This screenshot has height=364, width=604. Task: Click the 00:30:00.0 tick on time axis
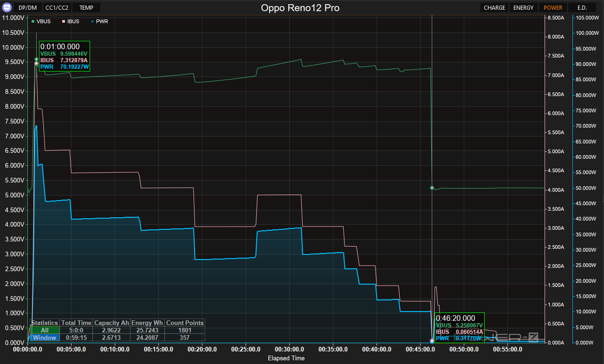click(x=290, y=349)
